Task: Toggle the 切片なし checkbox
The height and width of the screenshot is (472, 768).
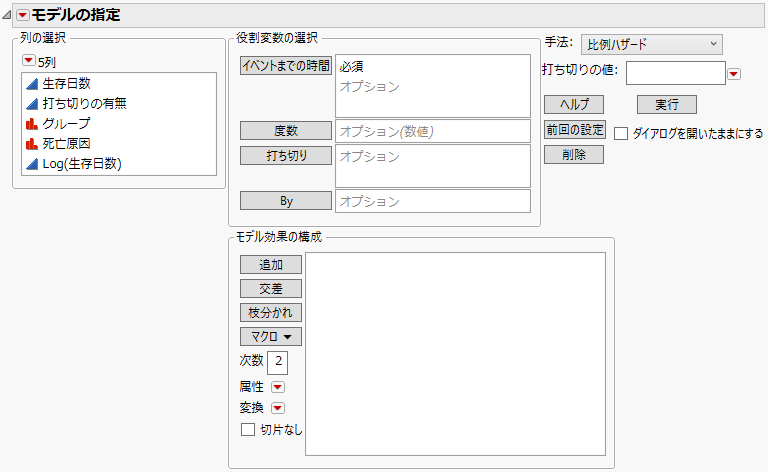Action: (248, 430)
